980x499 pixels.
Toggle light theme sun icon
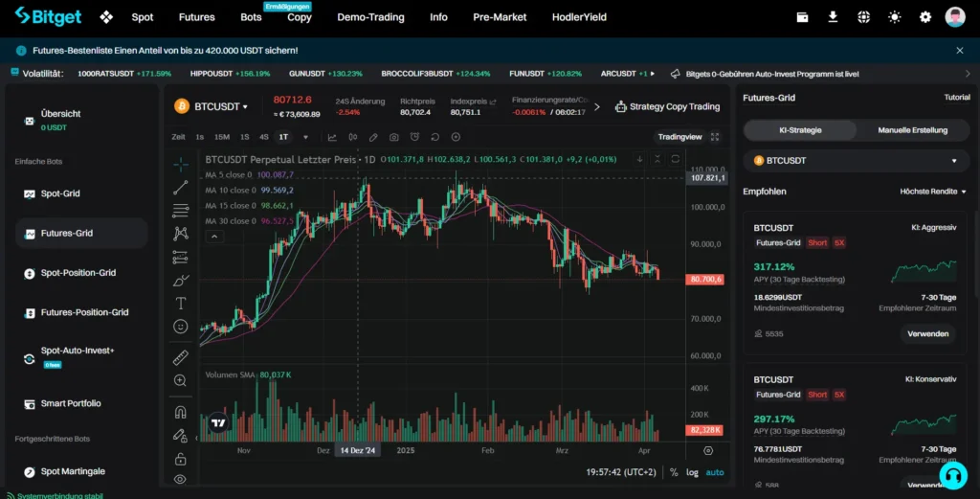coord(895,17)
